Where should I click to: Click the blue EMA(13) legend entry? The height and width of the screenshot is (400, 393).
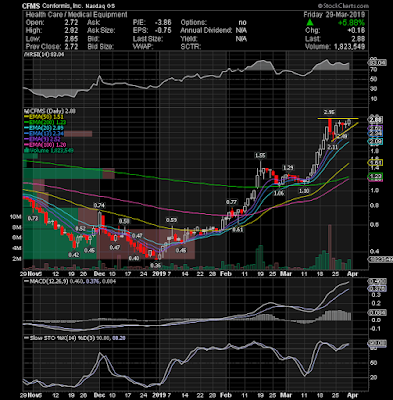point(43,134)
